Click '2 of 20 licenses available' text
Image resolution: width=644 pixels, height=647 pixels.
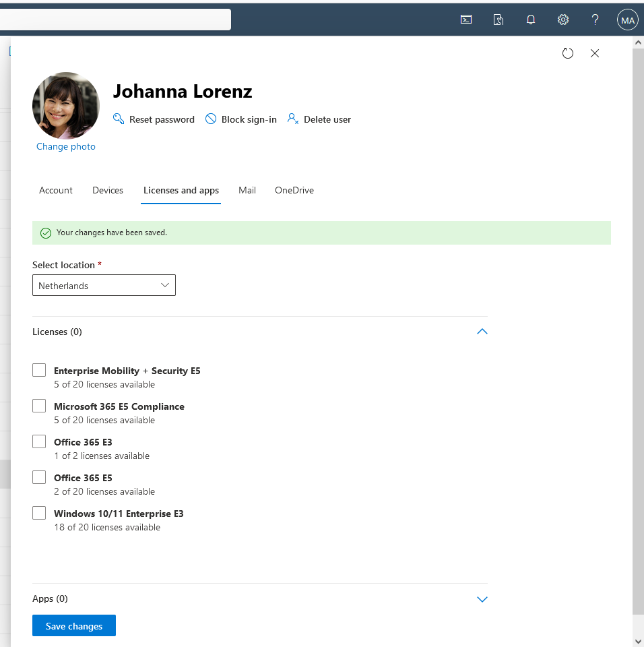(104, 491)
